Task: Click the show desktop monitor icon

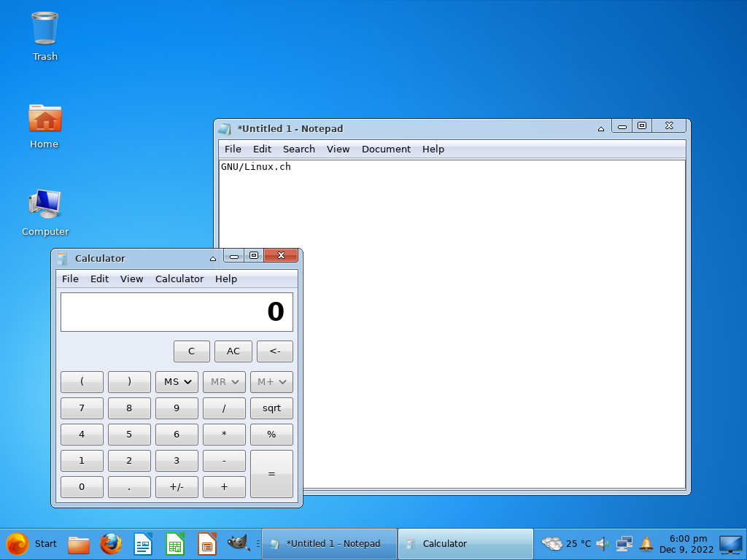Action: pos(731,544)
